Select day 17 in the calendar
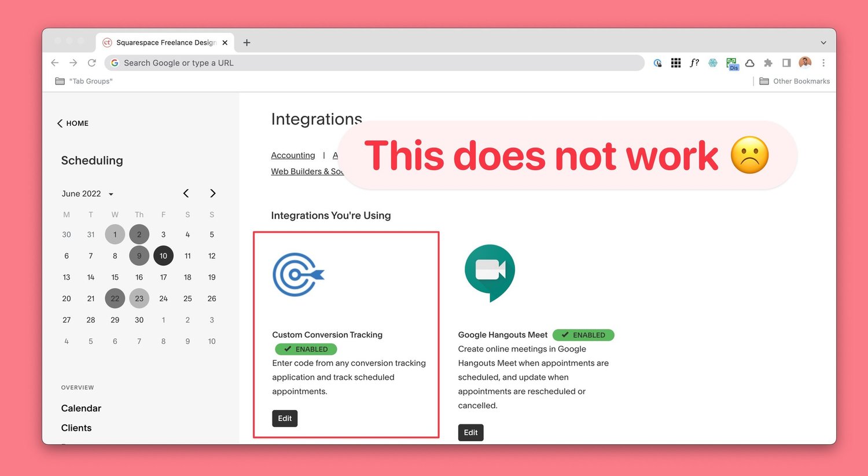This screenshot has height=476, width=868. pos(163,277)
